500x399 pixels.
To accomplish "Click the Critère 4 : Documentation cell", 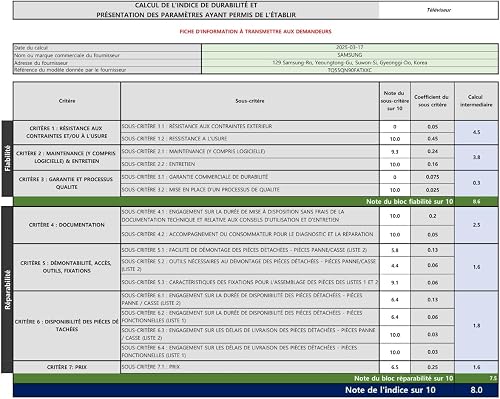I will click(67, 225).
